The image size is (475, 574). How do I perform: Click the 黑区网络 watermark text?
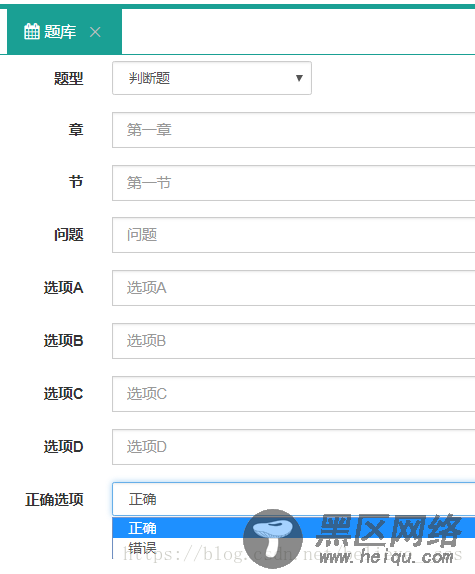pyautogui.click(x=388, y=530)
